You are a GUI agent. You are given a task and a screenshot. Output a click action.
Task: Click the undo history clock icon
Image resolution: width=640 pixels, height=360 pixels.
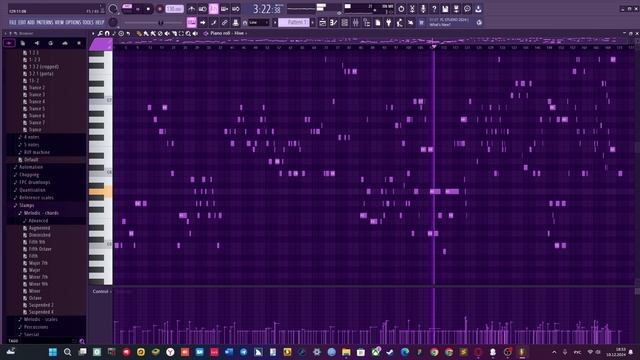click(401, 9)
